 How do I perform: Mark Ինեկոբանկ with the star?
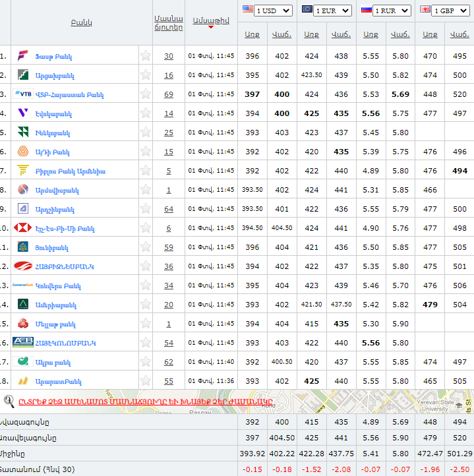[146, 132]
